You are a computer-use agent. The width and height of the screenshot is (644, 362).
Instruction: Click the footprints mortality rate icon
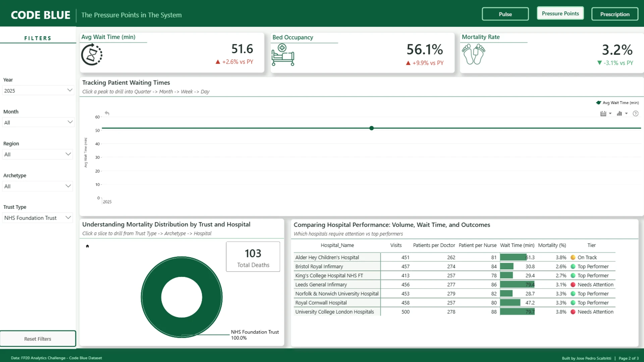[474, 54]
